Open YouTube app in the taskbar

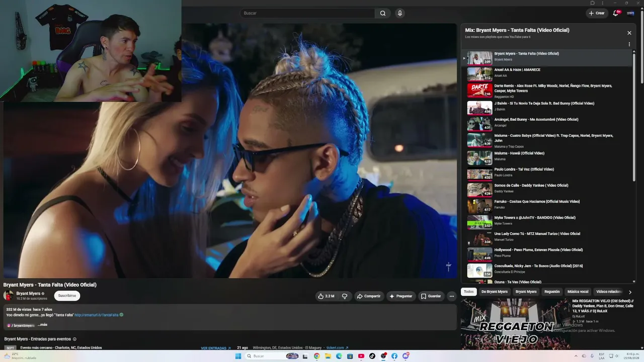pyautogui.click(x=361, y=356)
